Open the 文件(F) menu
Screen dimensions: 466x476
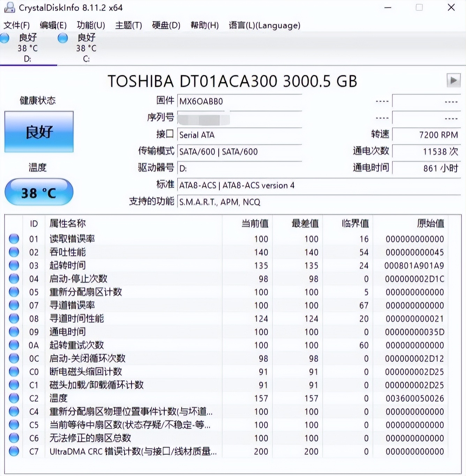pos(16,25)
